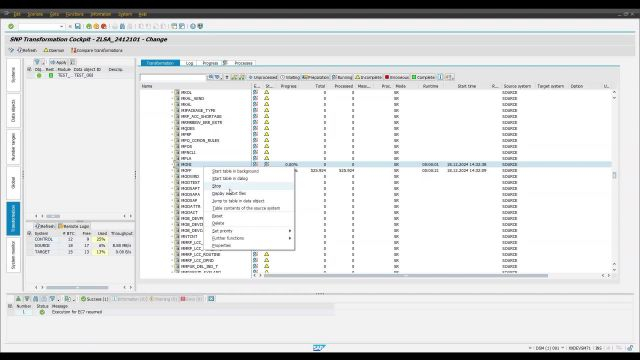Click the green Enter checkmark icon
The image size is (640, 360).
(x=11, y=26)
